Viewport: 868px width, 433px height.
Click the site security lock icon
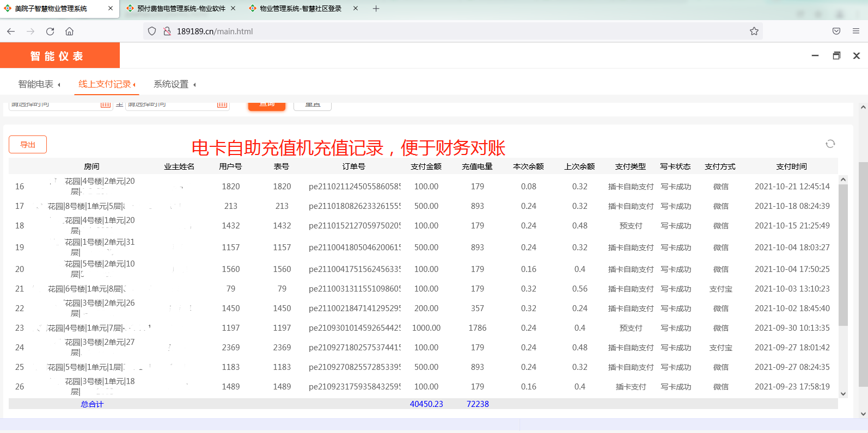(167, 32)
